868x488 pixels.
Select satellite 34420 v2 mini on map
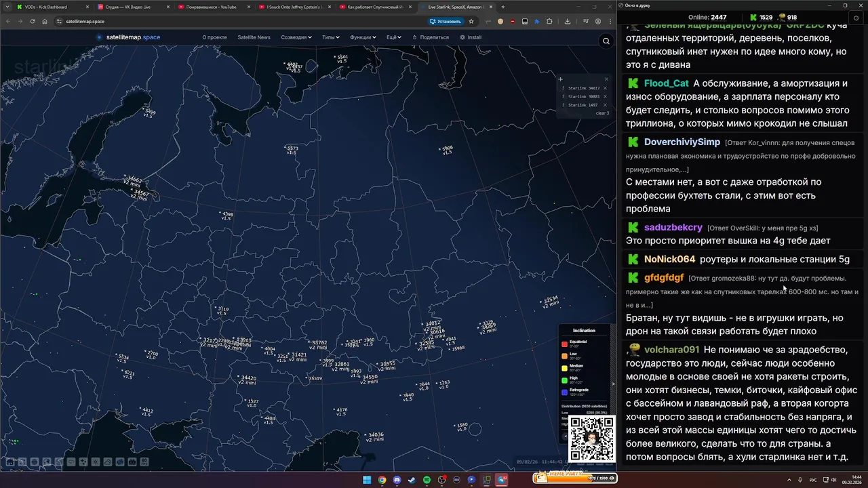pos(248,380)
